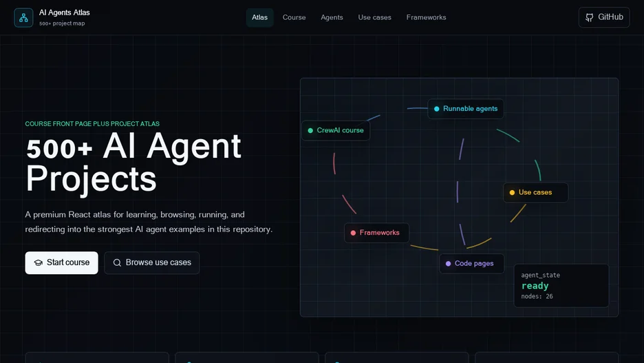Click the green dot beside CrewAI course
Screen dimensions: 644x363
pyautogui.click(x=310, y=130)
